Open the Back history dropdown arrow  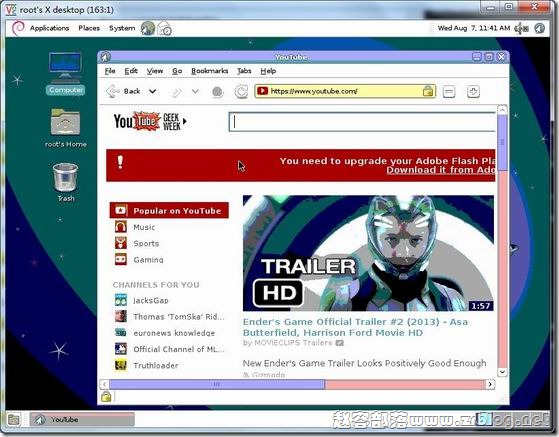pyautogui.click(x=153, y=91)
